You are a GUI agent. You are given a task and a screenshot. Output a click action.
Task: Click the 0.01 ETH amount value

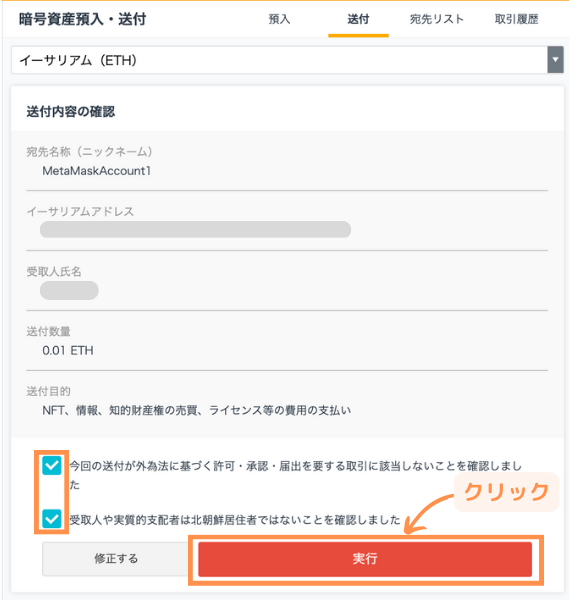pos(68,351)
